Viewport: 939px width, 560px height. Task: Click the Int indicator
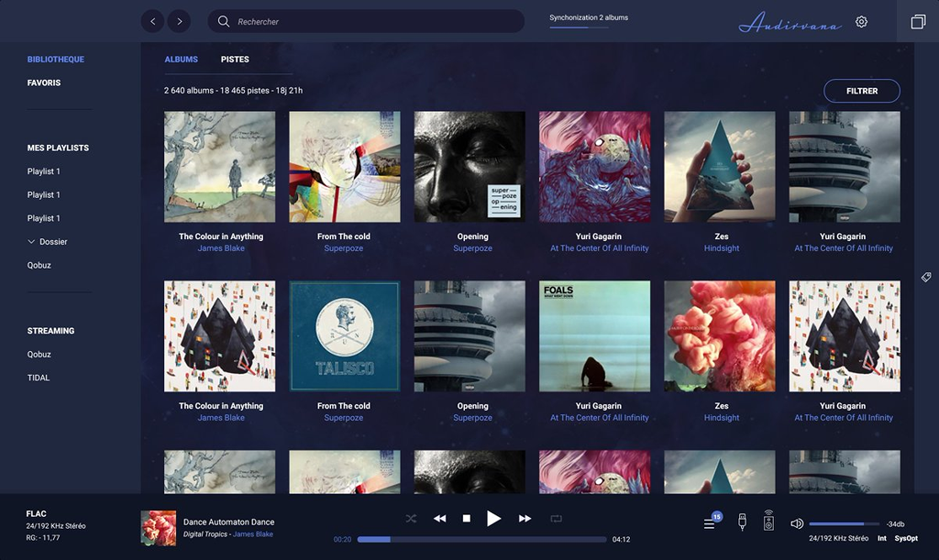pos(882,539)
